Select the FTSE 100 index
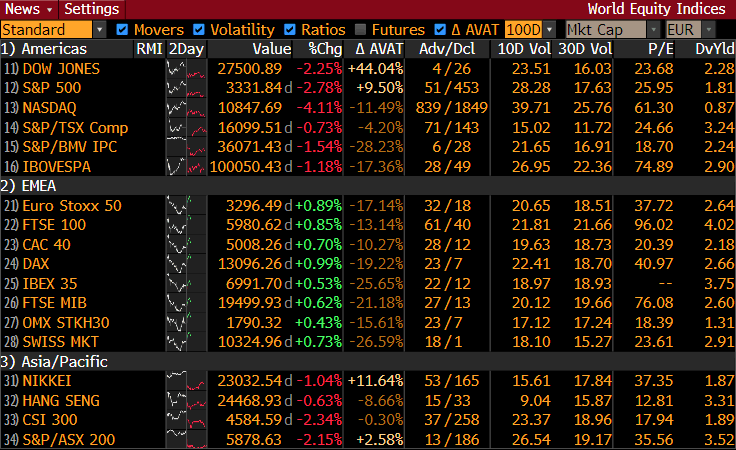This screenshot has height=450, width=736. point(54,225)
